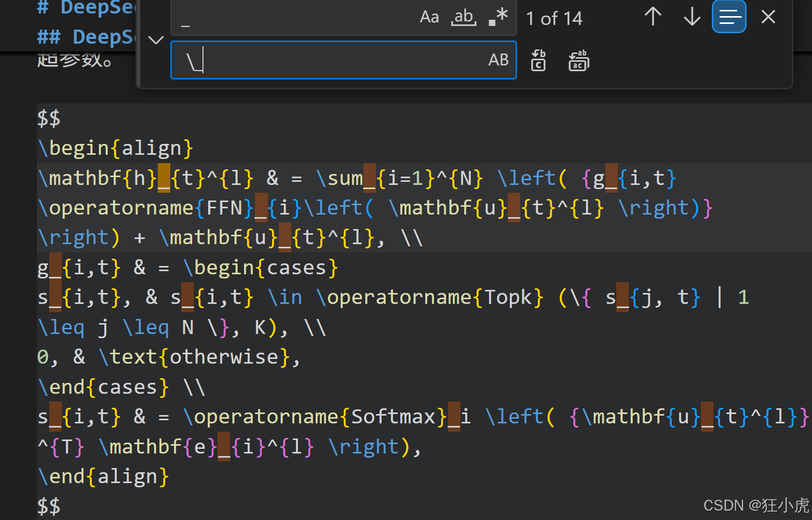Toggle Find in Selection button

729,17
